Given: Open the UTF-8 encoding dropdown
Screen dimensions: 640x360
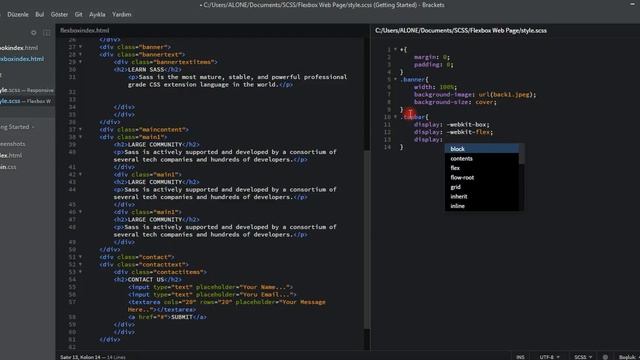Looking at the screenshot, I should (x=549, y=357).
